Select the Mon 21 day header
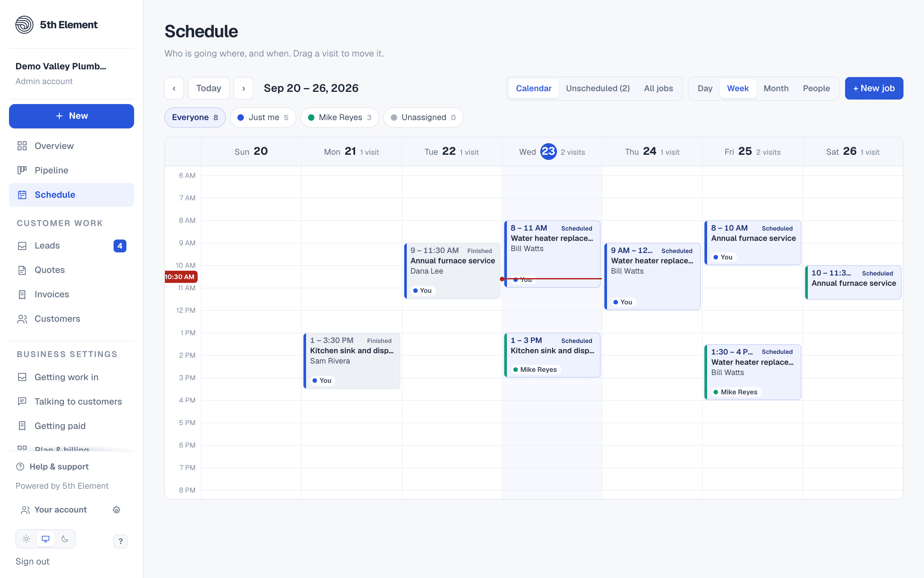Viewport: 924px width, 578px height. click(x=352, y=152)
